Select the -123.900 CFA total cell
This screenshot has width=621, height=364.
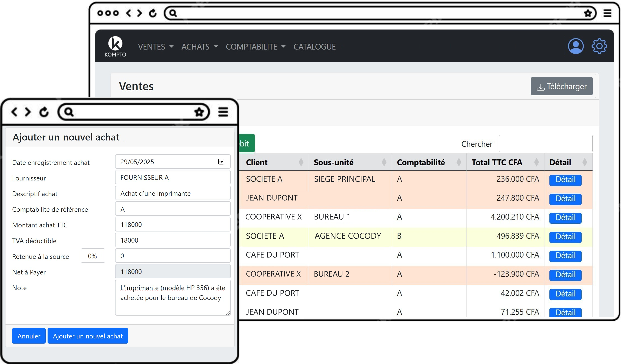[505, 275]
